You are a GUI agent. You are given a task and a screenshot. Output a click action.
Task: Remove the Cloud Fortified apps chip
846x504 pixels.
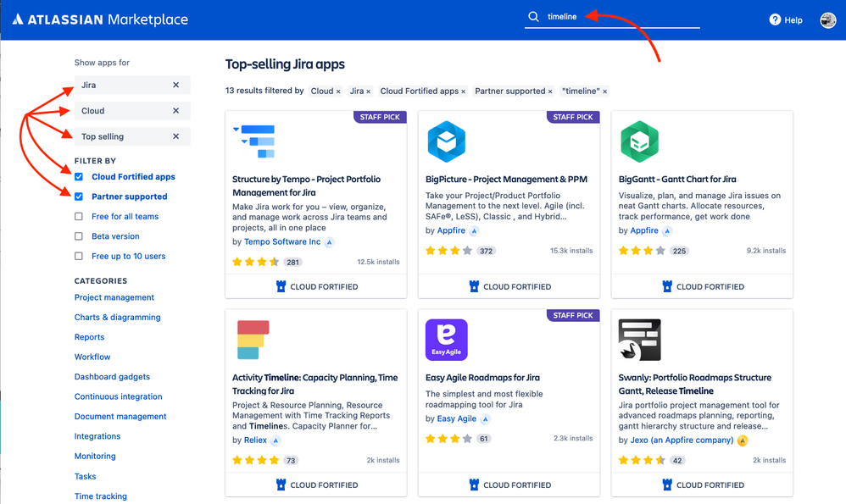(463, 91)
